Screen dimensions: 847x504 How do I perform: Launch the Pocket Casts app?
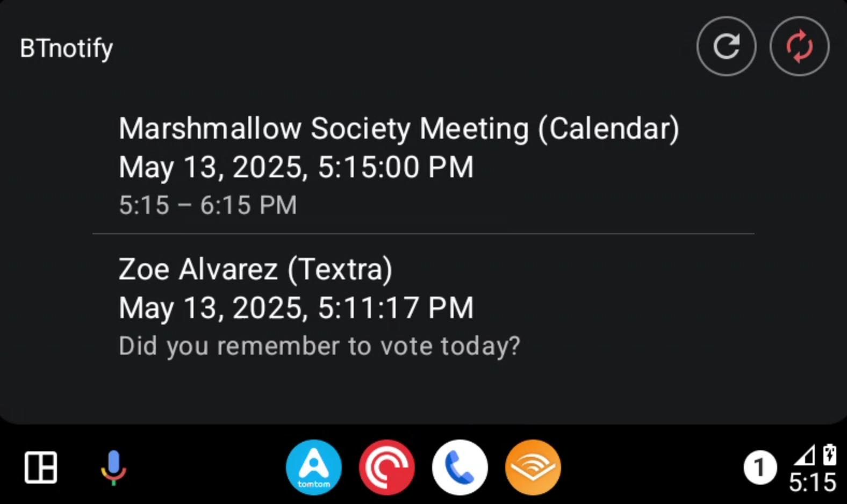[387, 467]
